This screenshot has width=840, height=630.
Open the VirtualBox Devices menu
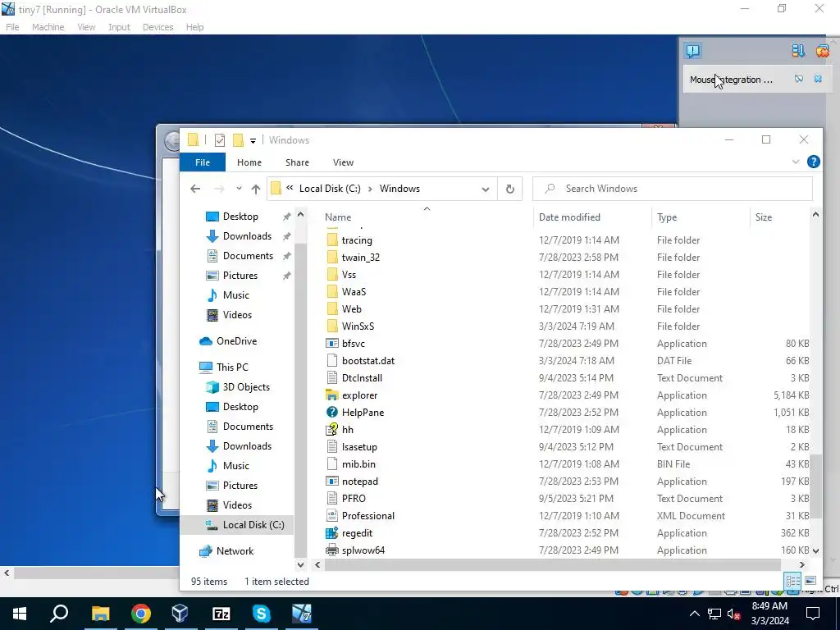point(157,27)
